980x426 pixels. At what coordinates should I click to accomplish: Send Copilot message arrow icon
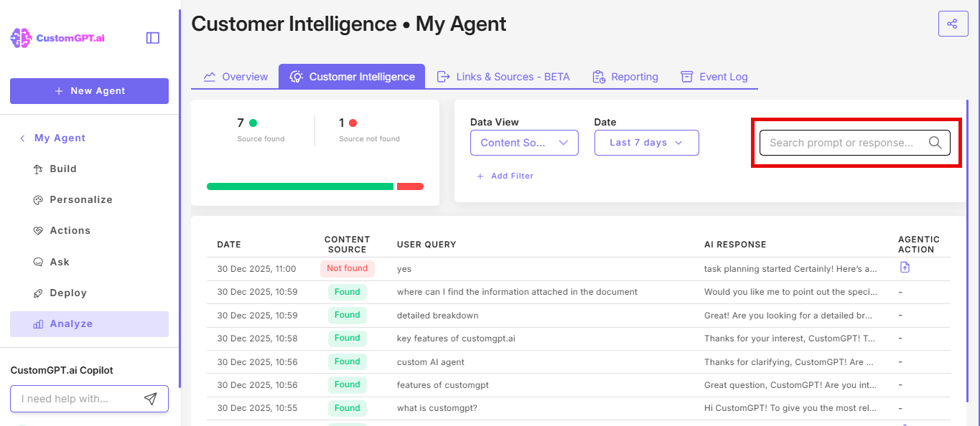point(150,399)
